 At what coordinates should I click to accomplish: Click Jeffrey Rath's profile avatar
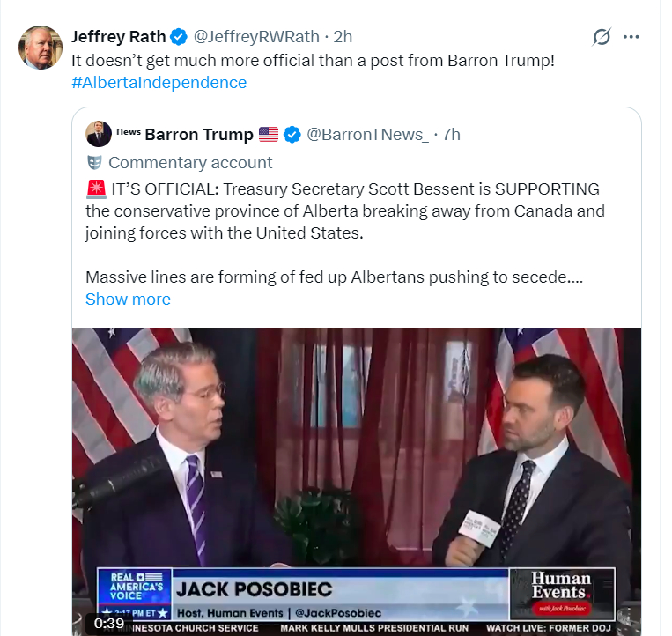click(41, 48)
